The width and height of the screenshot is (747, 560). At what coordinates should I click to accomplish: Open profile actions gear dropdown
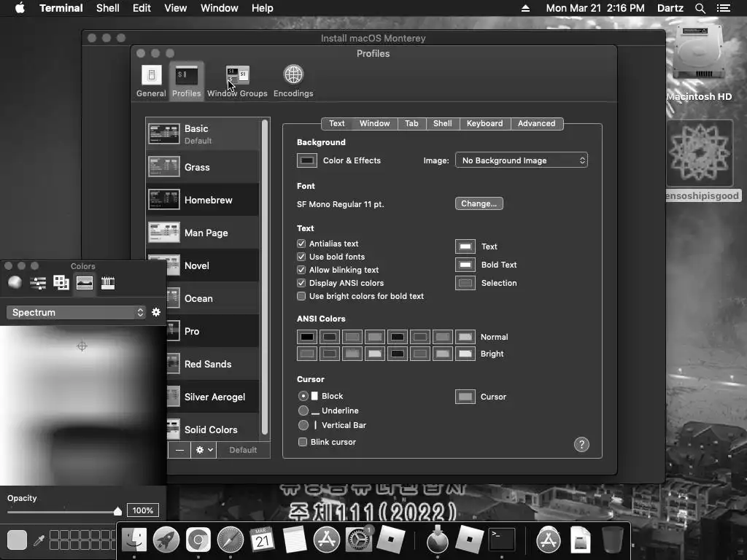(x=204, y=449)
